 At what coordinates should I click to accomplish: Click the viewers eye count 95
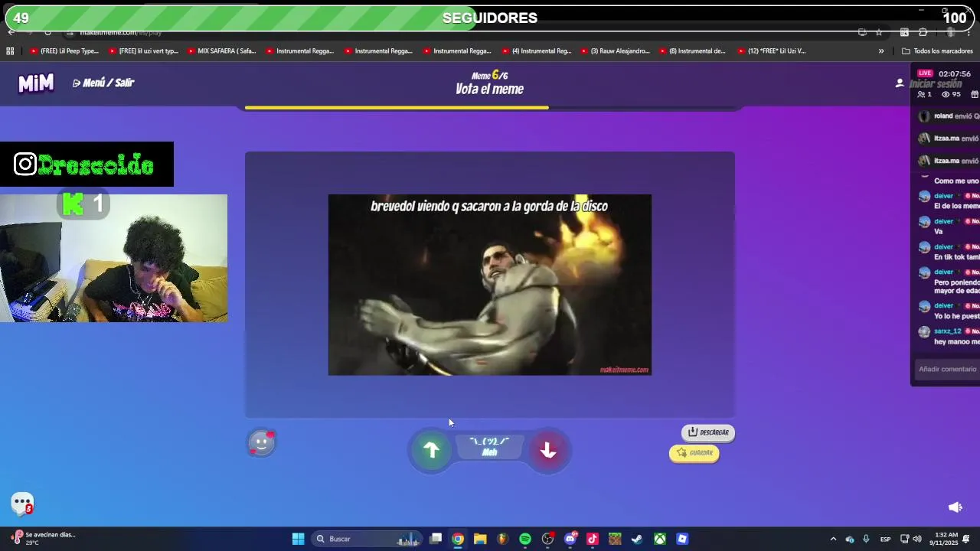coord(951,94)
